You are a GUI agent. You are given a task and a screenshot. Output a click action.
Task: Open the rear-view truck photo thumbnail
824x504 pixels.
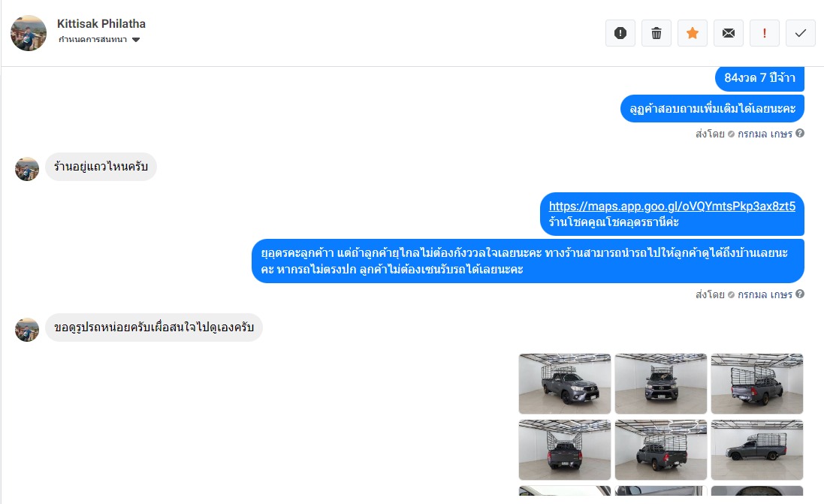[x=565, y=450]
